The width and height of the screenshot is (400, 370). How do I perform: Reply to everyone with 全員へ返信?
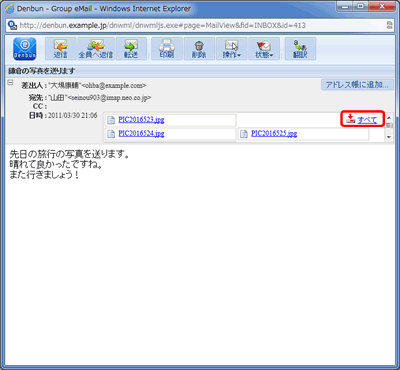[x=96, y=49]
